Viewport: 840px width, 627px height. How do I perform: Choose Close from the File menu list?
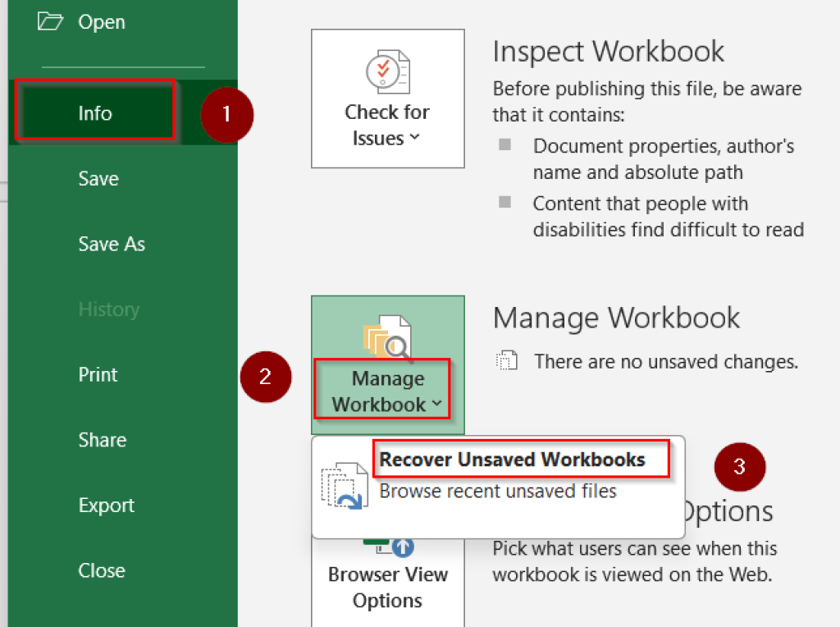point(101,570)
